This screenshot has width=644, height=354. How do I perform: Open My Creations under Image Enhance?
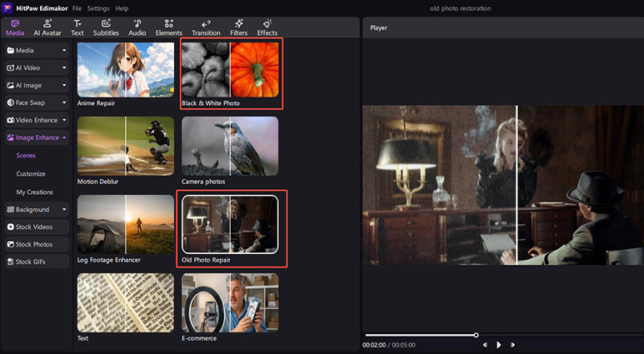34,192
